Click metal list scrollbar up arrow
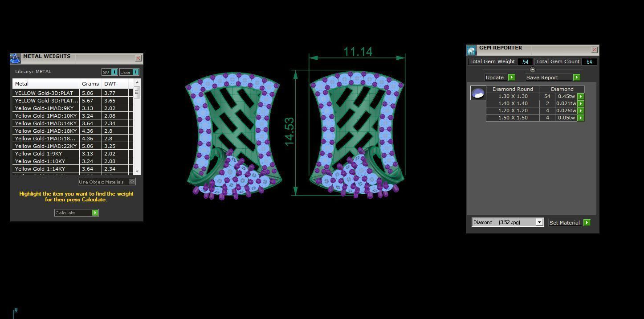This screenshot has width=644, height=319. (137, 82)
